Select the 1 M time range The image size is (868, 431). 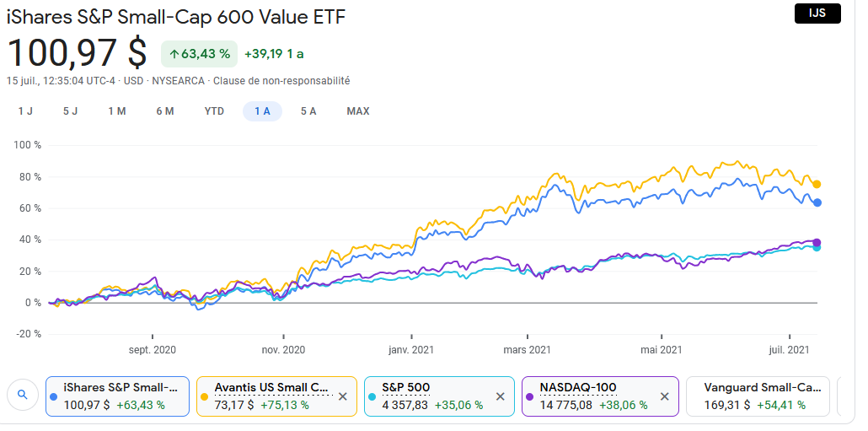pyautogui.click(x=116, y=111)
